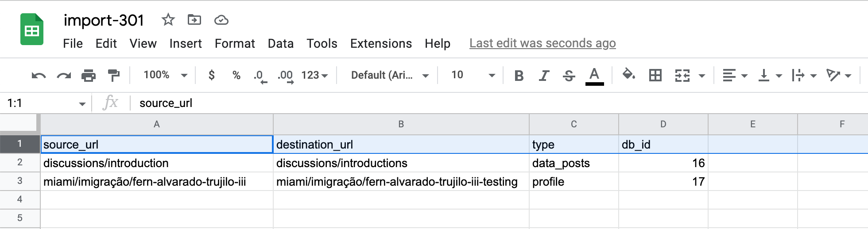Screen dimensions: 868x229
Task: Print the spreadsheet using the printer icon
Action: click(89, 76)
